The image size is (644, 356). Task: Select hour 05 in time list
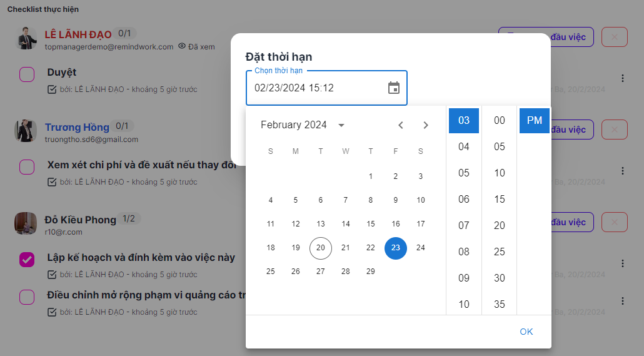[x=464, y=173]
